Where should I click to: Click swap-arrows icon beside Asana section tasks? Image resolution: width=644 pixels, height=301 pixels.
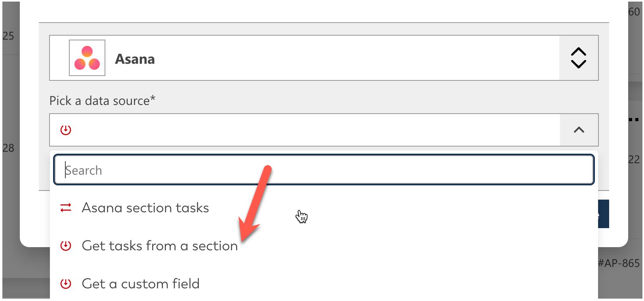[66, 208]
